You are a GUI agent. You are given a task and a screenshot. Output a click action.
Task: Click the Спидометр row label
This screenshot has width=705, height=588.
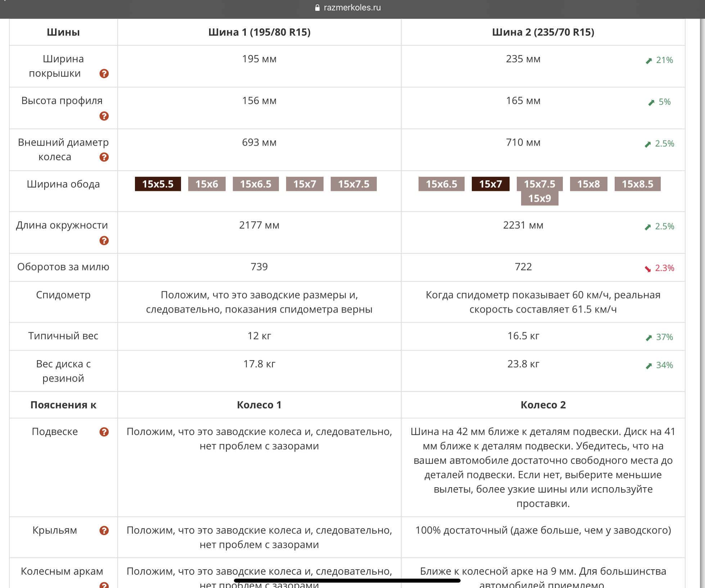click(63, 295)
